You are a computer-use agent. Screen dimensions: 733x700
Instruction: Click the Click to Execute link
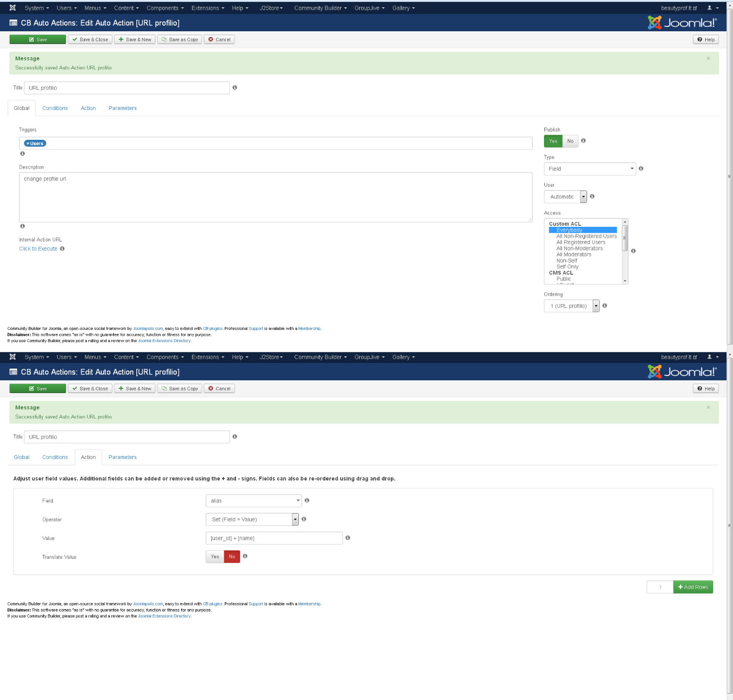coord(38,249)
